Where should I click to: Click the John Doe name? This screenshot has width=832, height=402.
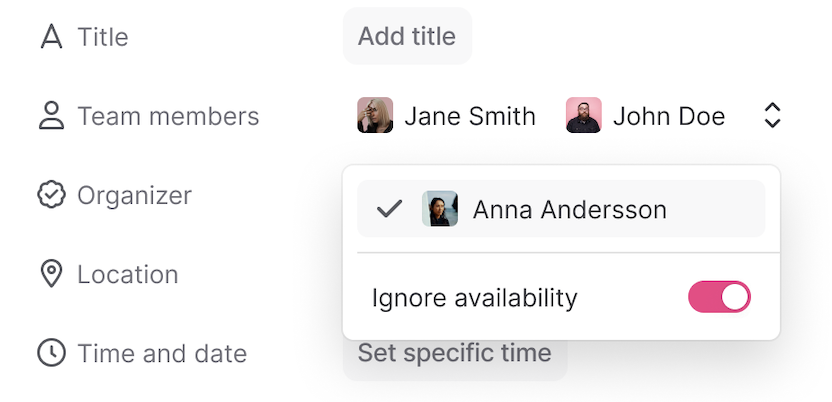tap(669, 116)
